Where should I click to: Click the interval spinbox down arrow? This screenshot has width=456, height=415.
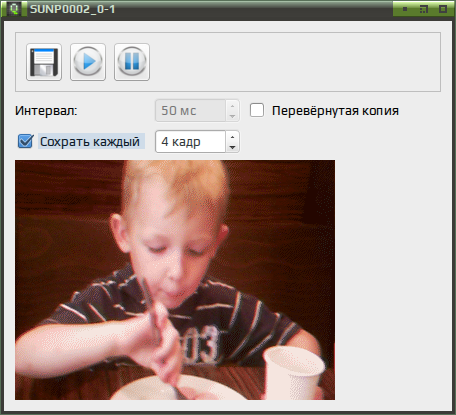coord(233,116)
